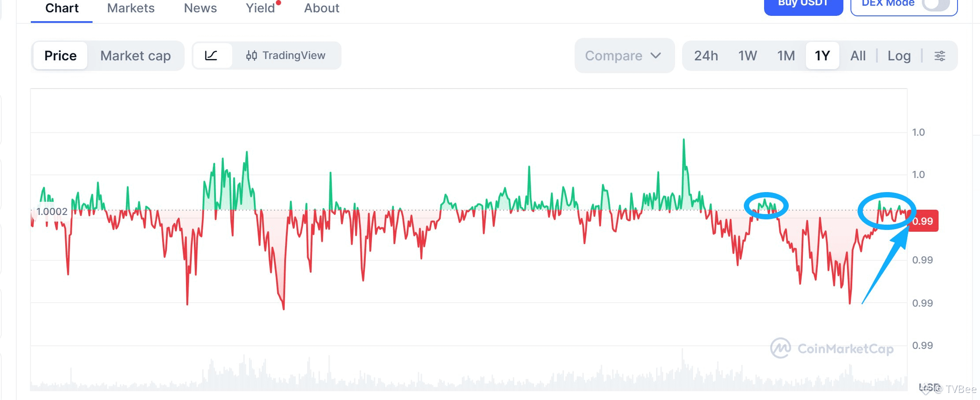Go to the About tab

322,8
